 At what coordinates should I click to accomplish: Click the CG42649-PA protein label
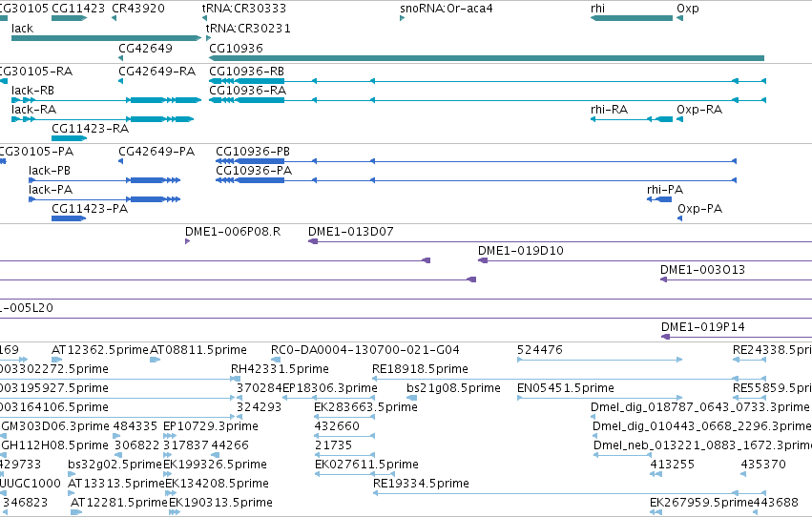click(156, 151)
